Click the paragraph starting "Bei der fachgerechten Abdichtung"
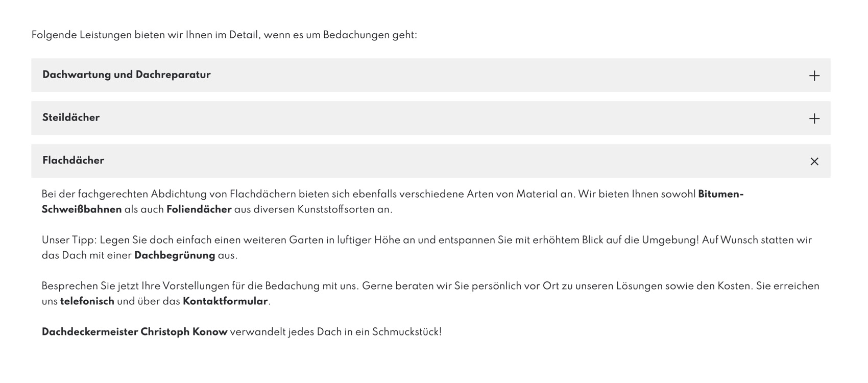 [x=393, y=202]
